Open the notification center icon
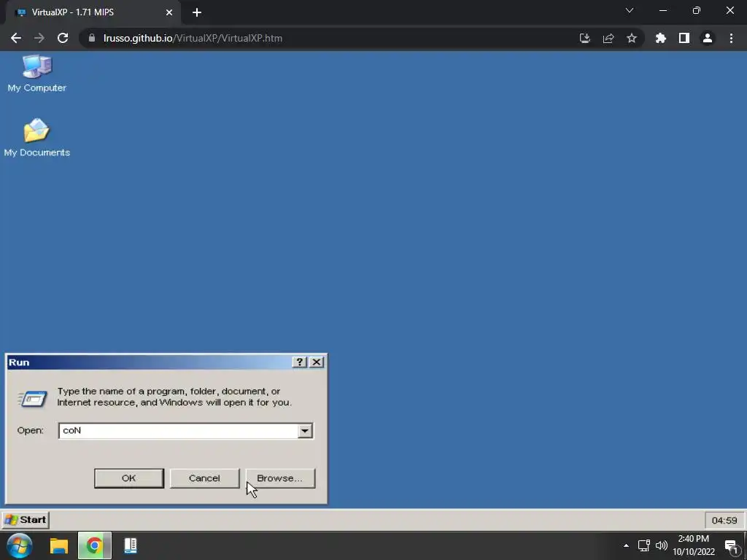The image size is (747, 560). [732, 546]
